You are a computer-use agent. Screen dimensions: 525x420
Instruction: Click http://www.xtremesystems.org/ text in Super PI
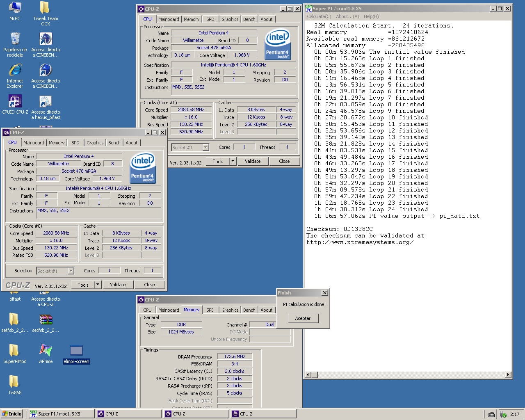(x=360, y=242)
